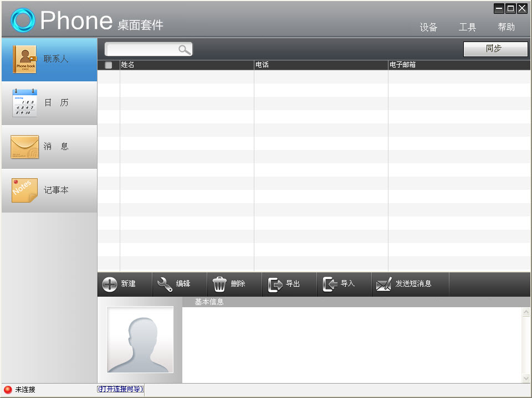
Task: Click the red 未连接 status indicator
Action: tap(7, 390)
